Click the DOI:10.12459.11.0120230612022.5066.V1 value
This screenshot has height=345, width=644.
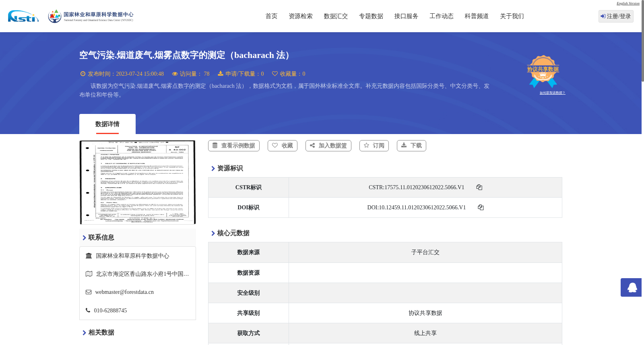[417, 207]
